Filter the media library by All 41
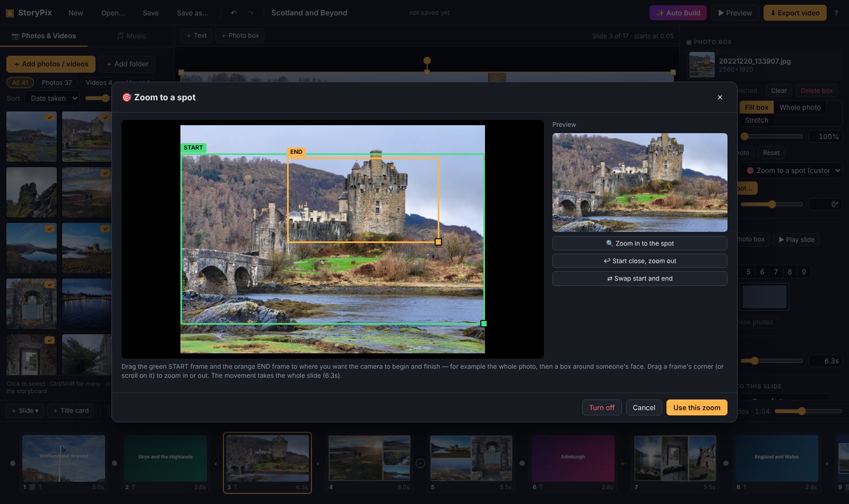 [x=20, y=83]
